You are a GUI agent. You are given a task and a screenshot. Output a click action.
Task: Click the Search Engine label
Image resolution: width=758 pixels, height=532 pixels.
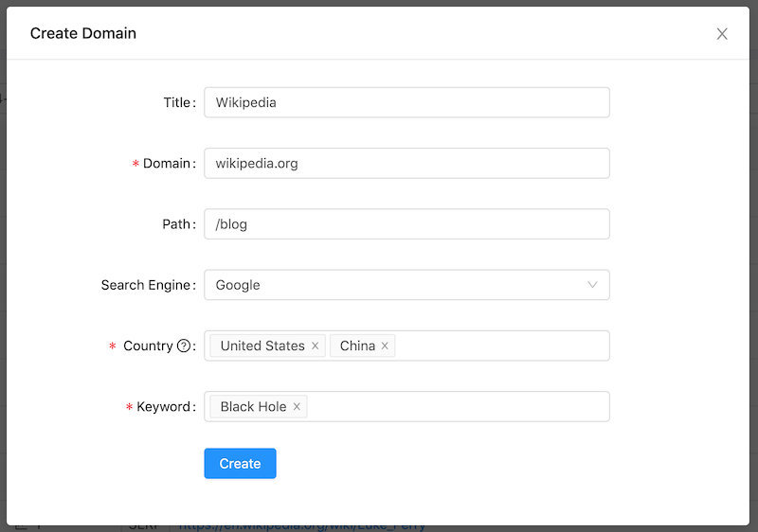(x=146, y=285)
